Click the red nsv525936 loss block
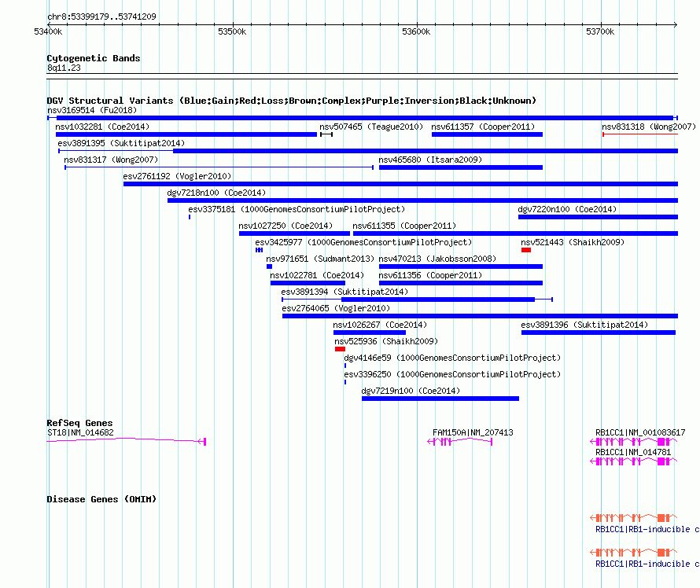Image resolution: width=700 pixels, height=588 pixels. click(341, 349)
